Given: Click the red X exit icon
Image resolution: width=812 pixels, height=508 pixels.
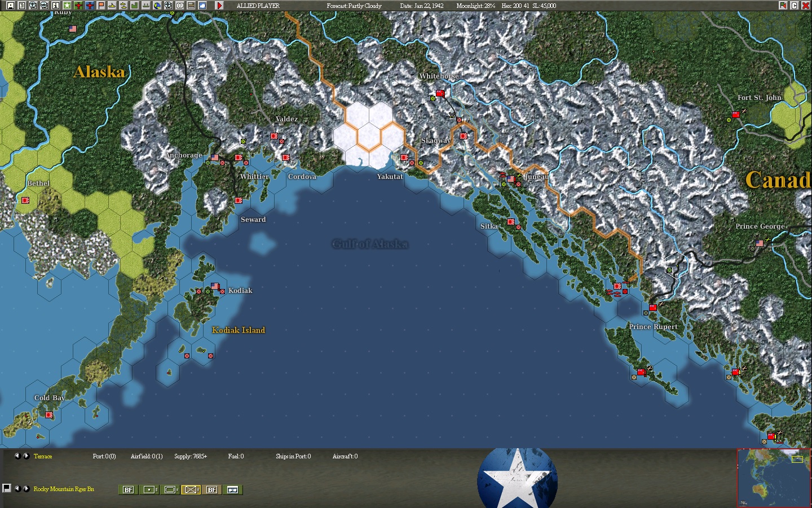Looking at the screenshot, I should [x=805, y=5].
